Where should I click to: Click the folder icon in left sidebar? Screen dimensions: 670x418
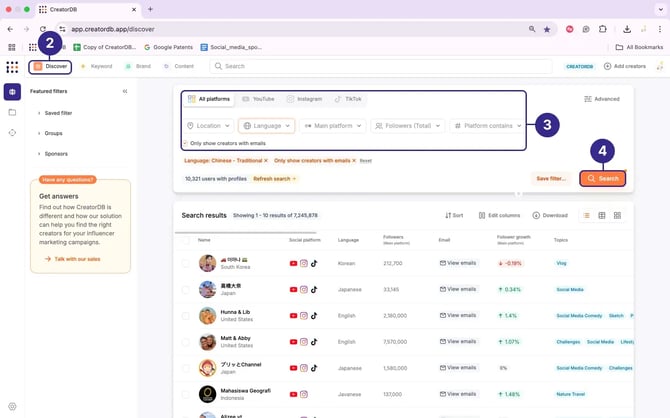click(x=12, y=112)
